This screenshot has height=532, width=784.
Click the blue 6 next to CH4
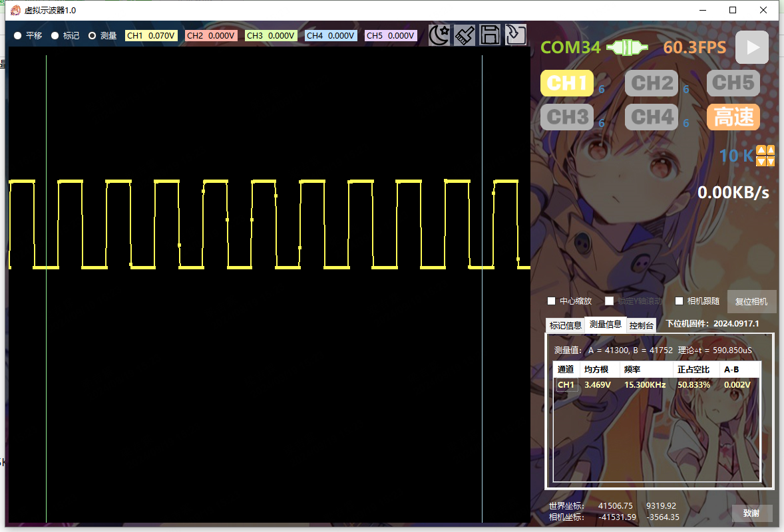click(x=686, y=124)
